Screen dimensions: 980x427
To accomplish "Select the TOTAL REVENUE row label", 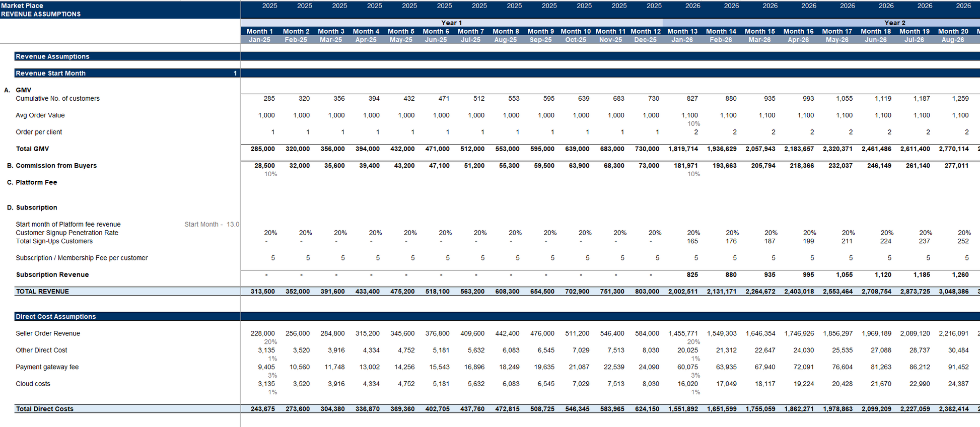I will click(x=42, y=292).
